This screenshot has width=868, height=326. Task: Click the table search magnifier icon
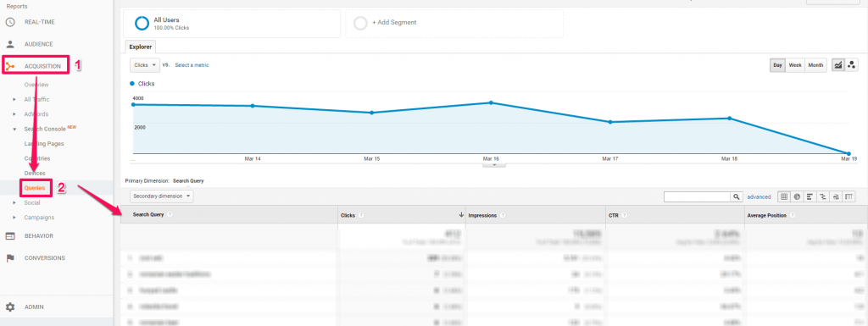pyautogui.click(x=737, y=196)
